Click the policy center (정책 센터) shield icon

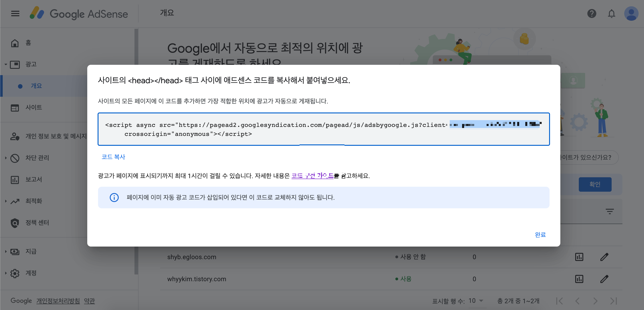point(15,223)
